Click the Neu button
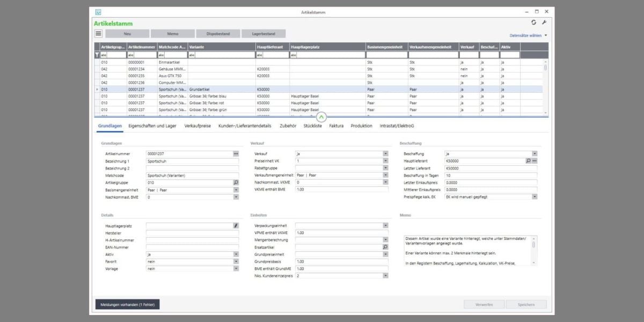The height and width of the screenshot is (322, 644). 127,33
